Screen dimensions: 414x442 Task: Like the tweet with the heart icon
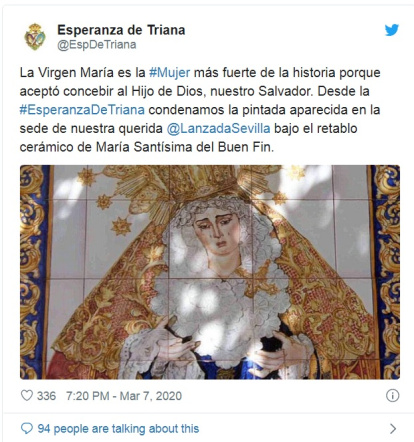pyautogui.click(x=27, y=396)
